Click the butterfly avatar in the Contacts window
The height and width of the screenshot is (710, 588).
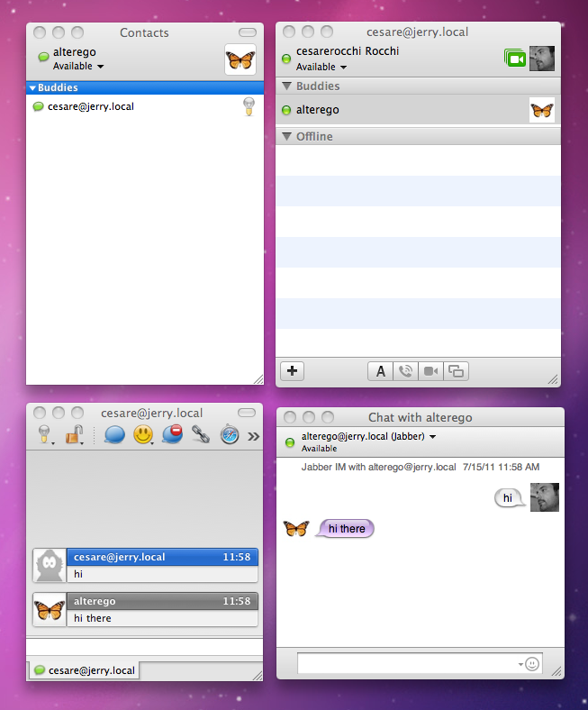tap(240, 59)
